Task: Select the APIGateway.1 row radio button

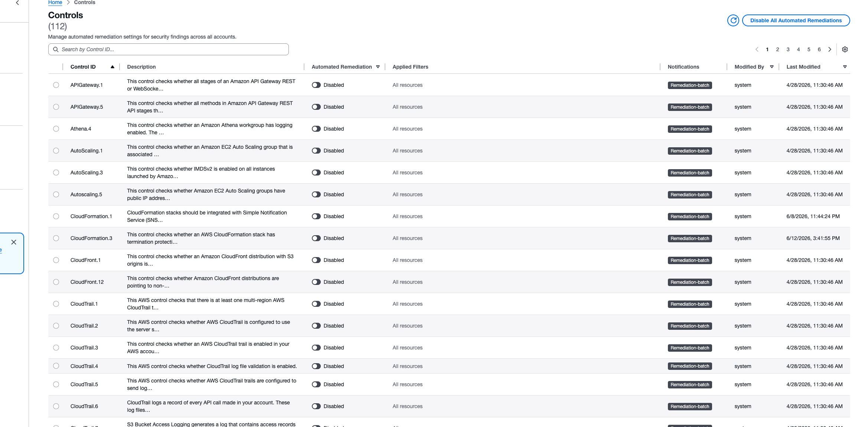Action: (x=56, y=85)
